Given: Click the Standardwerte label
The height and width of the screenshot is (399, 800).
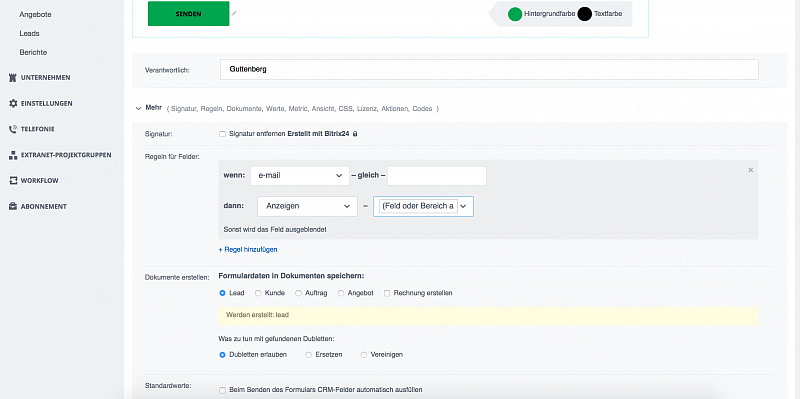Looking at the screenshot, I should pyautogui.click(x=168, y=386).
